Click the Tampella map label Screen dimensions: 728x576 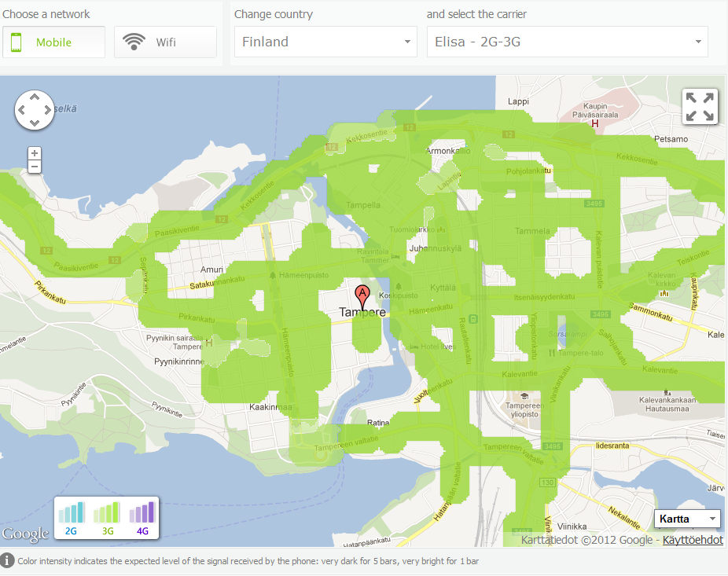click(363, 205)
